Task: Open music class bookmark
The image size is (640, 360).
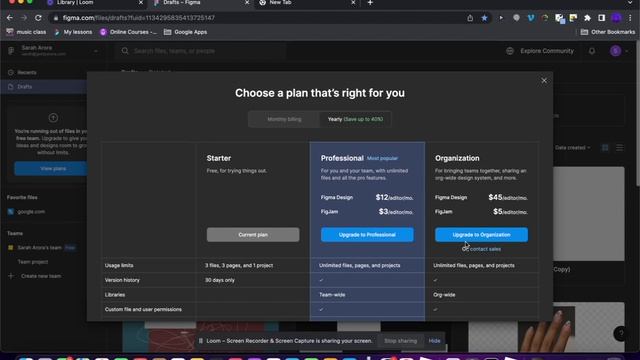Action: (27, 32)
